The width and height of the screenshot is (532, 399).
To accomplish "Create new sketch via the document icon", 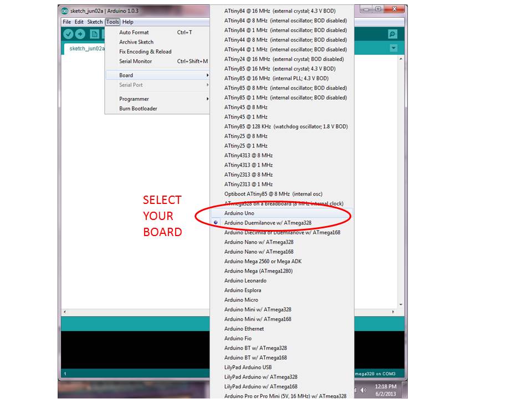I will (94, 34).
